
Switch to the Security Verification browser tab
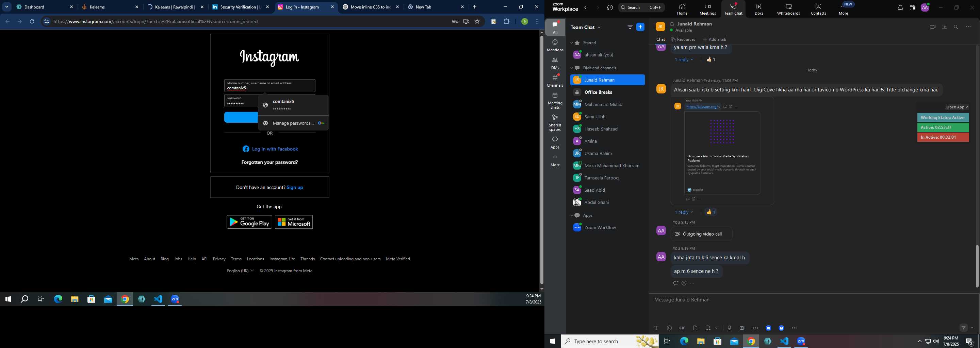pos(241,7)
